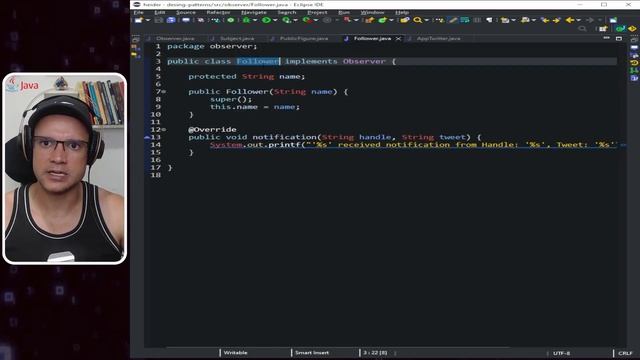Switch to the Java perspective icon

(620, 29)
